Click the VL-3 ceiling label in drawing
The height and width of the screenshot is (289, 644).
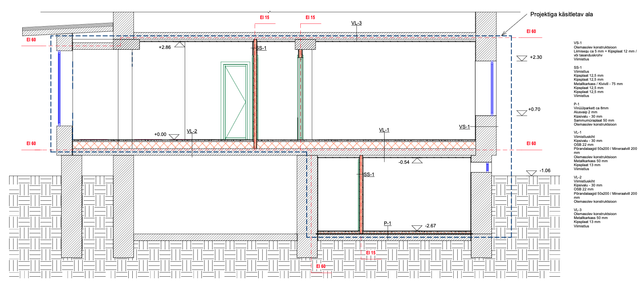coord(356,23)
